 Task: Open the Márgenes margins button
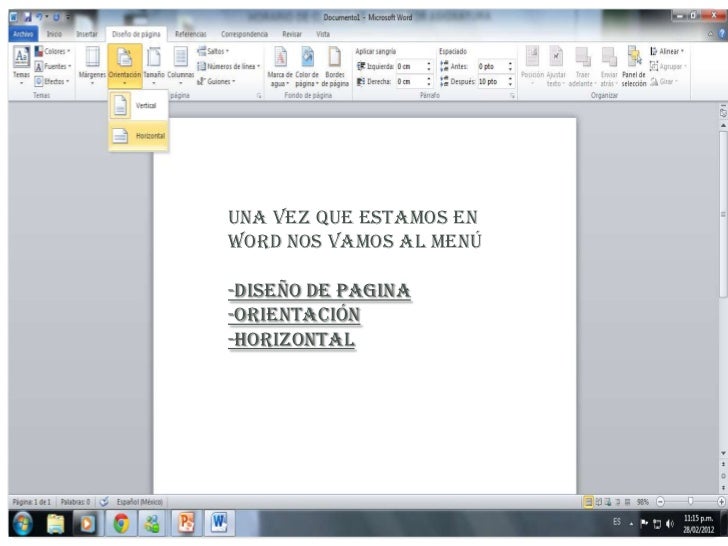tap(92, 66)
